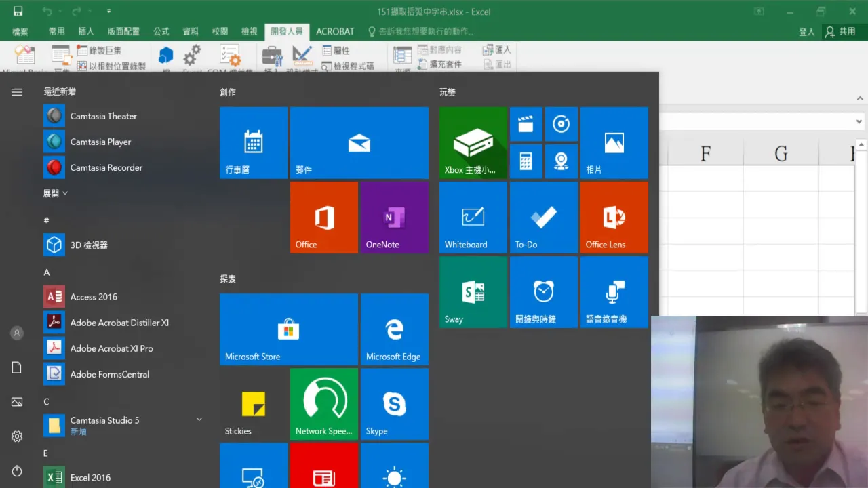
Task: Jump to the # section in app list
Action: 46,220
